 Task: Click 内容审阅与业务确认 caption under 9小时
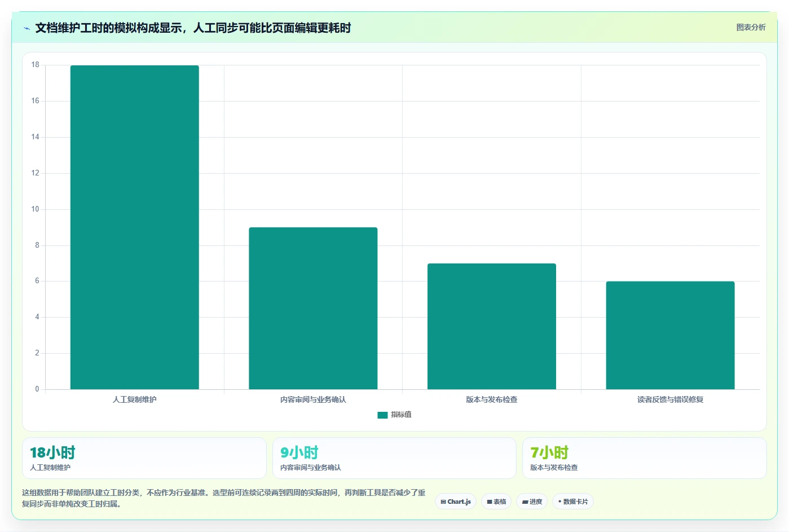point(311,468)
